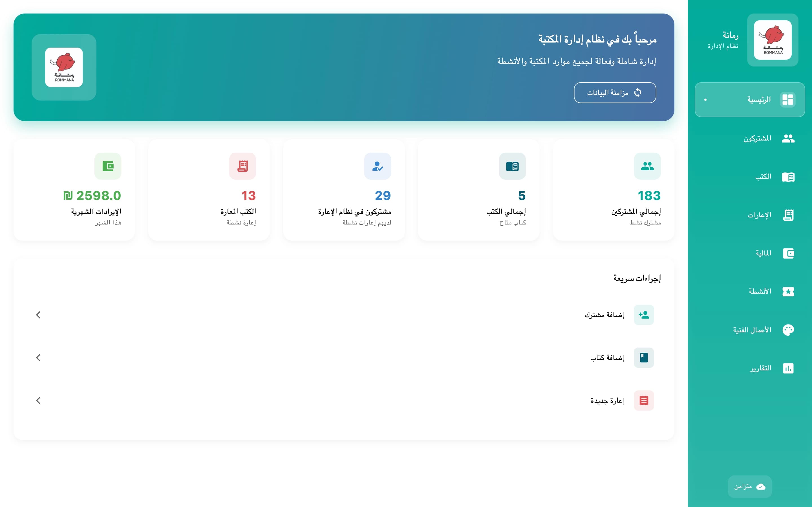
Task: Open the إجمالي المشتركين statistics card
Action: pyautogui.click(x=613, y=190)
